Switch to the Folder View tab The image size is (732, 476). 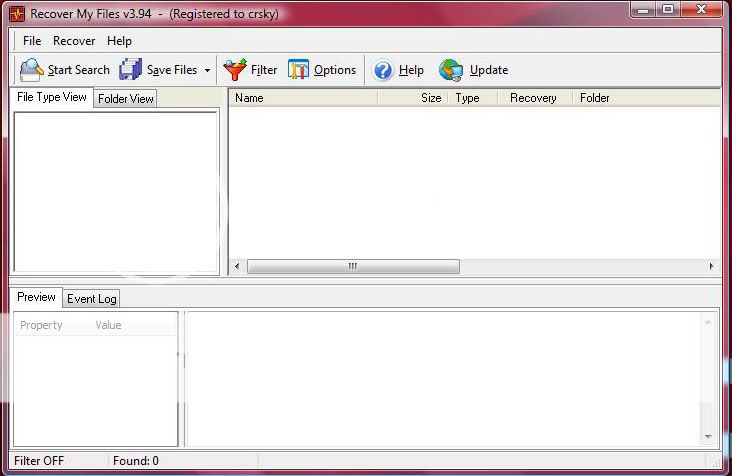[126, 99]
